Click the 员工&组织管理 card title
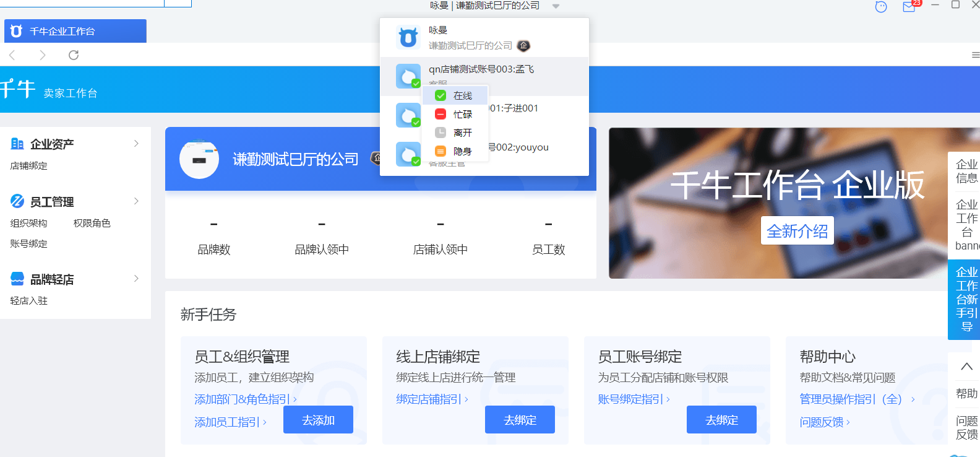Image resolution: width=980 pixels, height=457 pixels. point(242,357)
